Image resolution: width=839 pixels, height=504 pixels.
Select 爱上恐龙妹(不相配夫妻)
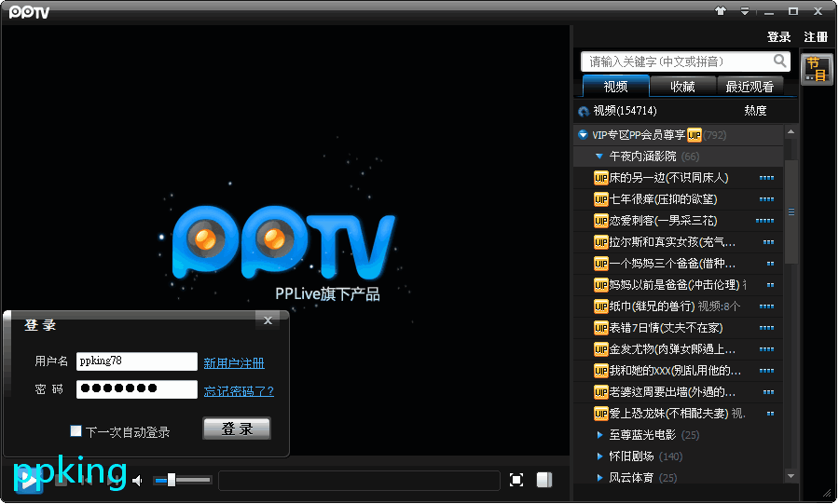point(668,413)
